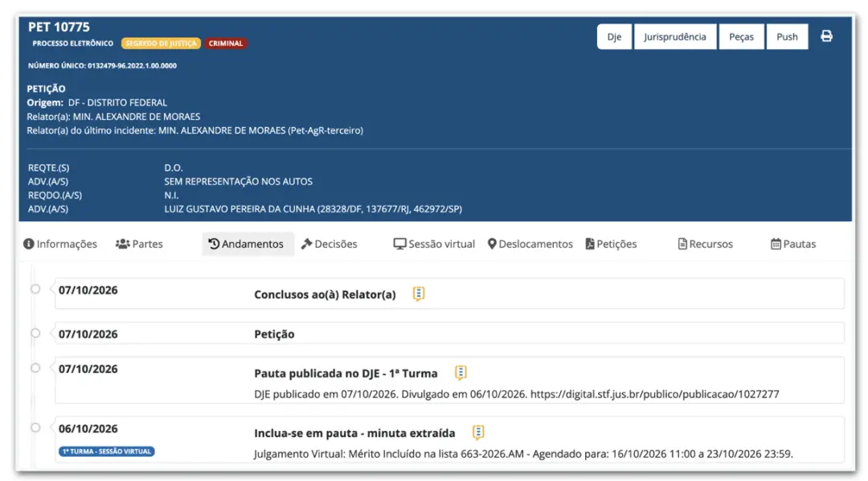Screen dimensions: 868x481
Task: Click the CRIMINAL badge
Action: (226, 43)
